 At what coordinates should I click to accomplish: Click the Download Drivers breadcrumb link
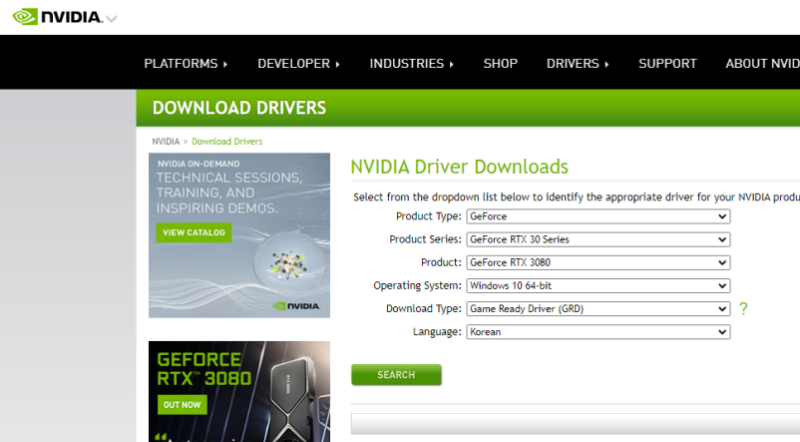(x=227, y=141)
